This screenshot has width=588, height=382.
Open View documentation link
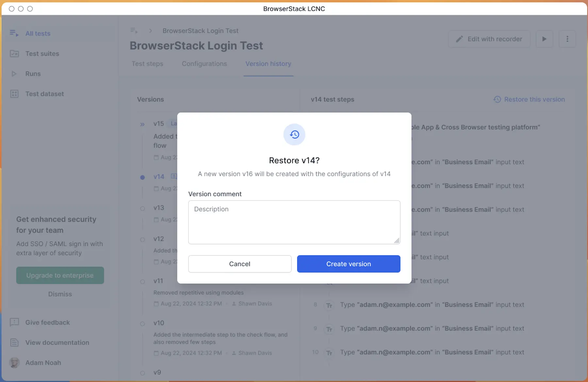(57, 342)
